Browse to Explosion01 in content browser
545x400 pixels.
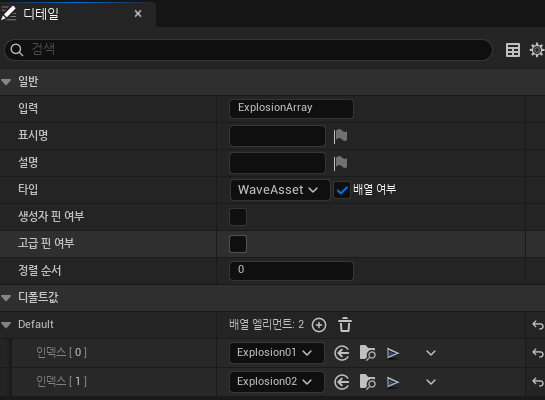tap(367, 353)
